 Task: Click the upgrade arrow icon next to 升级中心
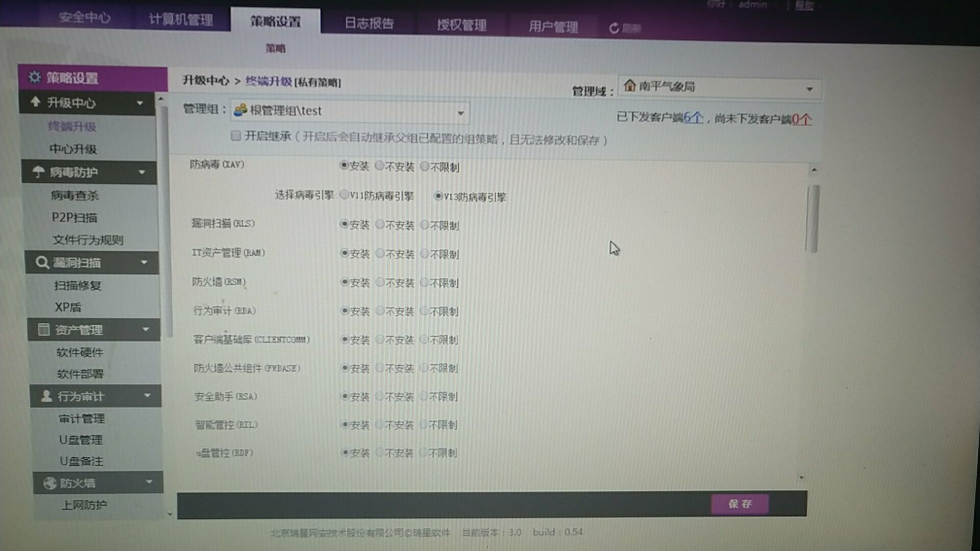(35, 102)
